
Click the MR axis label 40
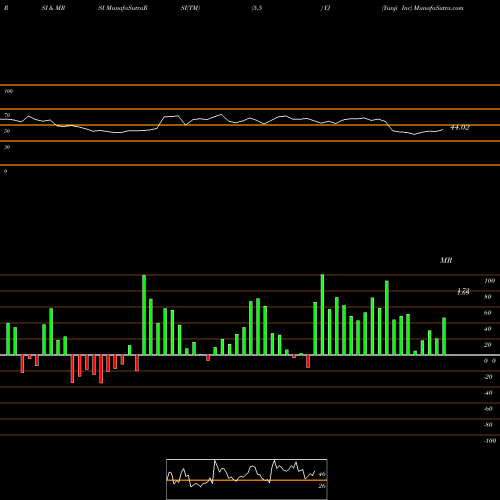tap(488, 329)
